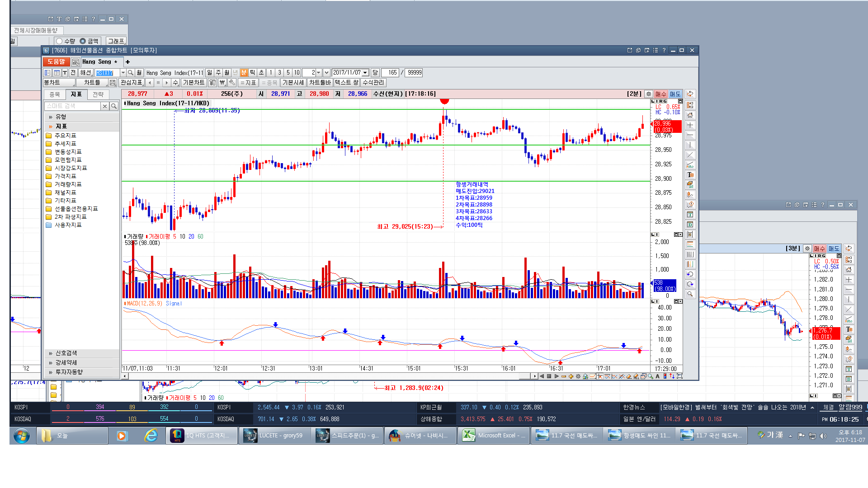The height and width of the screenshot is (488, 868).
Task: Expand the 투자자동향 section
Action: click(81, 372)
